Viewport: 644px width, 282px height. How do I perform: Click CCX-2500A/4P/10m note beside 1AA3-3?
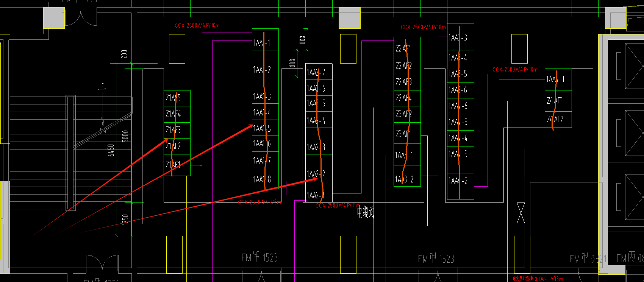pos(424,27)
